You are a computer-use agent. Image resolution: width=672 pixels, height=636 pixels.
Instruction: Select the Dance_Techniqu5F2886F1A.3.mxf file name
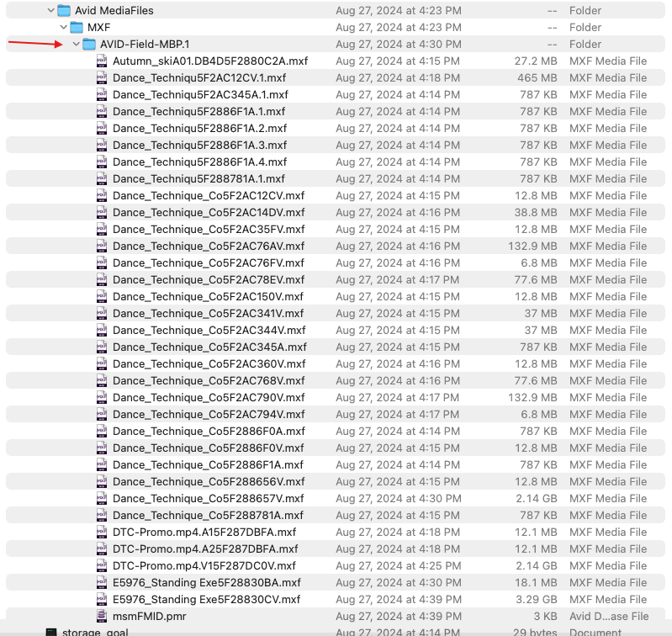199,146
